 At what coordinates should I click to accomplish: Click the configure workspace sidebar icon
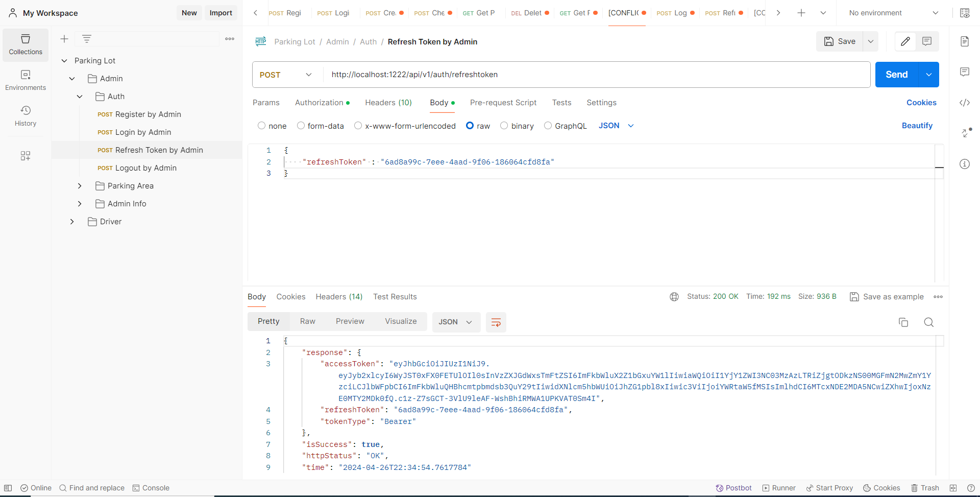tap(26, 156)
